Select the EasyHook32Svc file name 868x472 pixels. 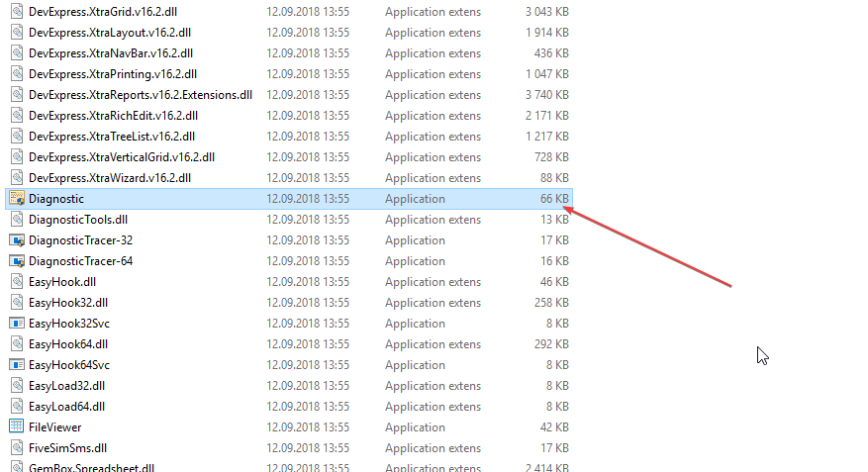[x=69, y=324]
